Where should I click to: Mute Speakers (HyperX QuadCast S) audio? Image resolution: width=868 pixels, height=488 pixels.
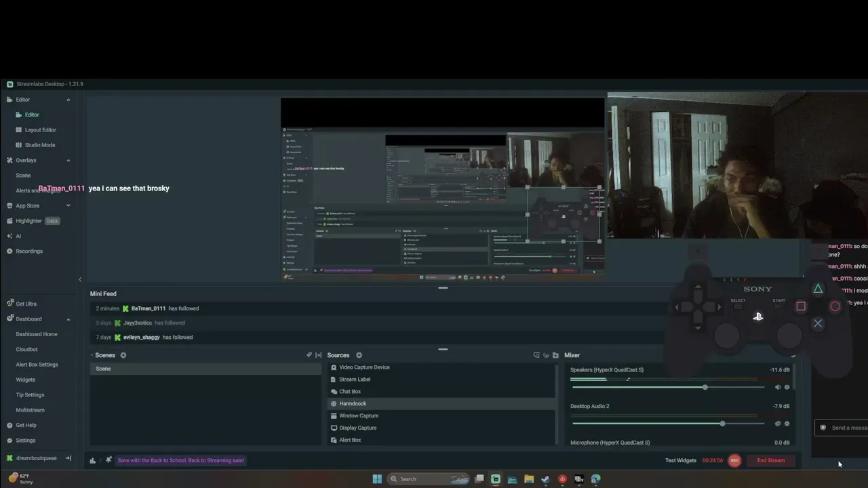click(778, 387)
